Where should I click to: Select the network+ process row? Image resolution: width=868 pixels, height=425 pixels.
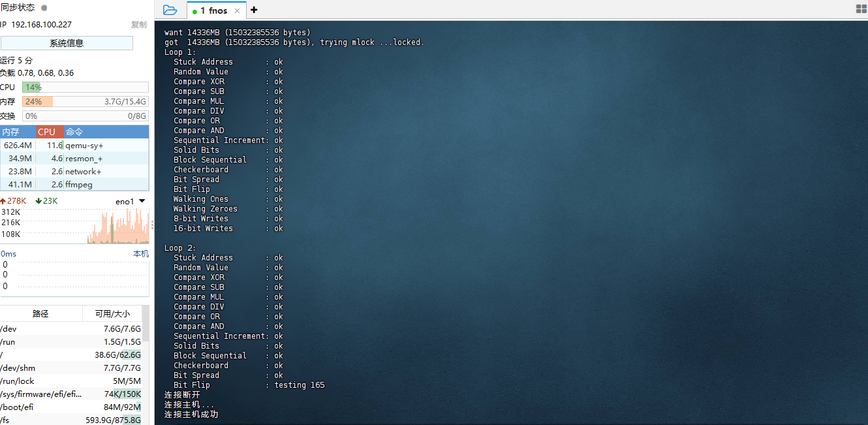(x=74, y=172)
